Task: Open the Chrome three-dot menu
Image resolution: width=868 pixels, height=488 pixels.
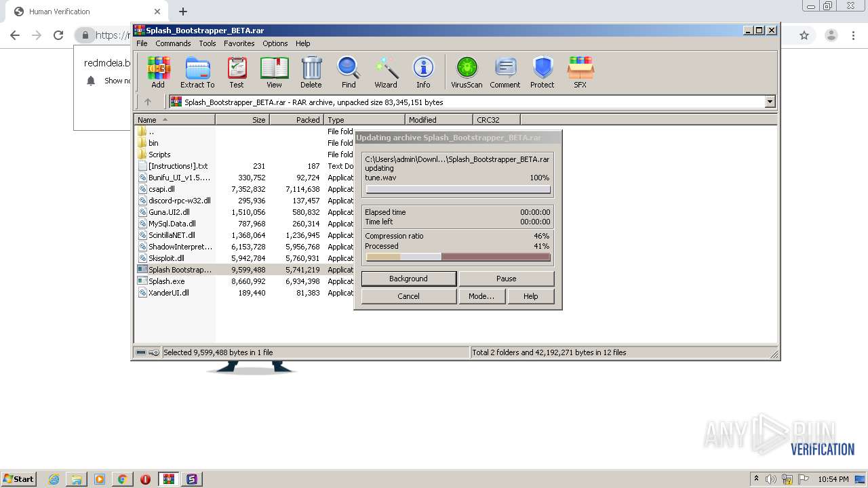Action: click(854, 35)
